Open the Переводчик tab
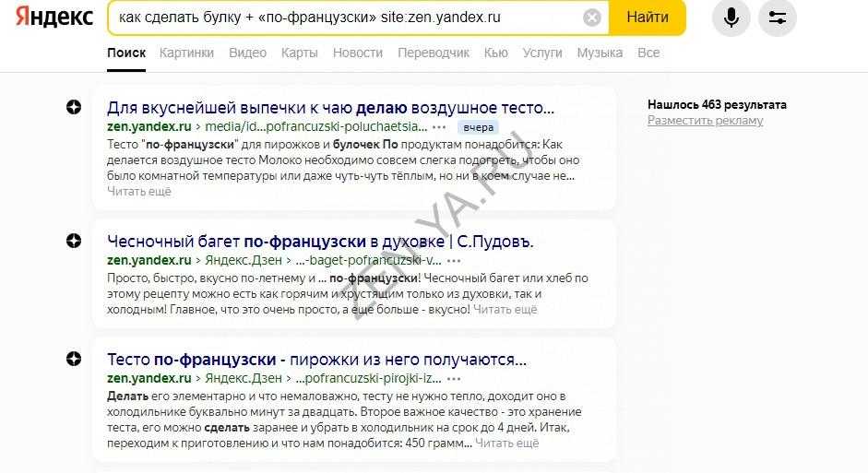868x473 pixels. coord(434,53)
